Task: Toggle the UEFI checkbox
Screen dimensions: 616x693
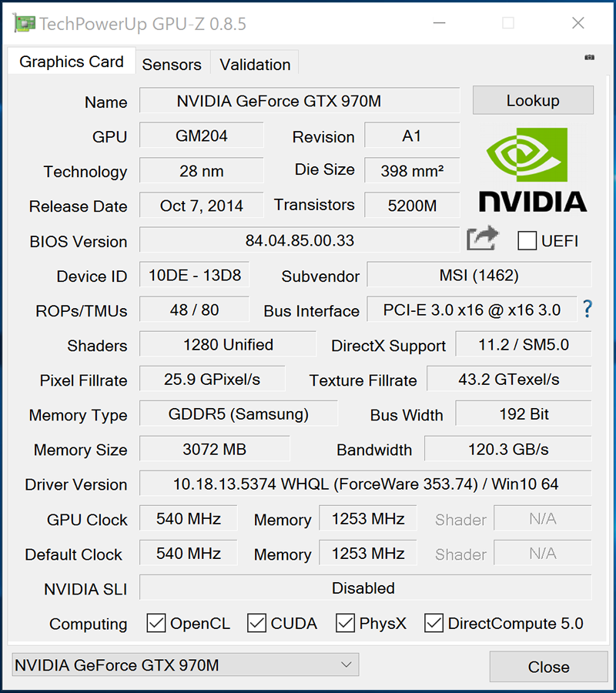Action: 527,240
